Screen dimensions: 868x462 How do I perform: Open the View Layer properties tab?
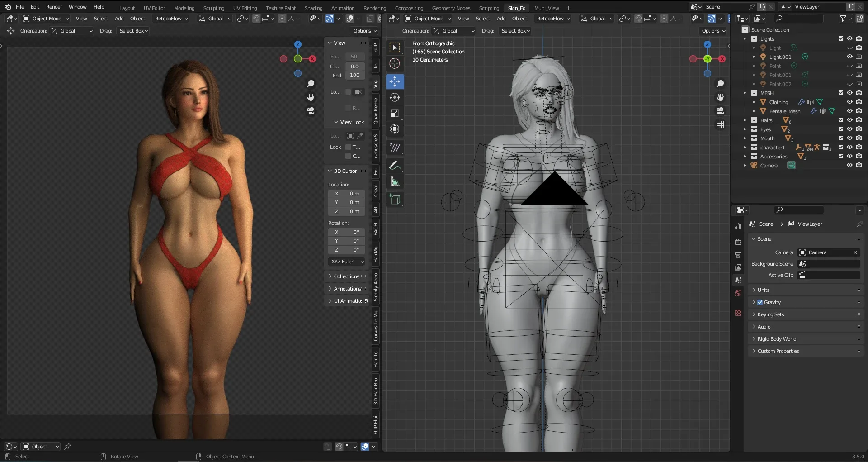click(x=738, y=267)
